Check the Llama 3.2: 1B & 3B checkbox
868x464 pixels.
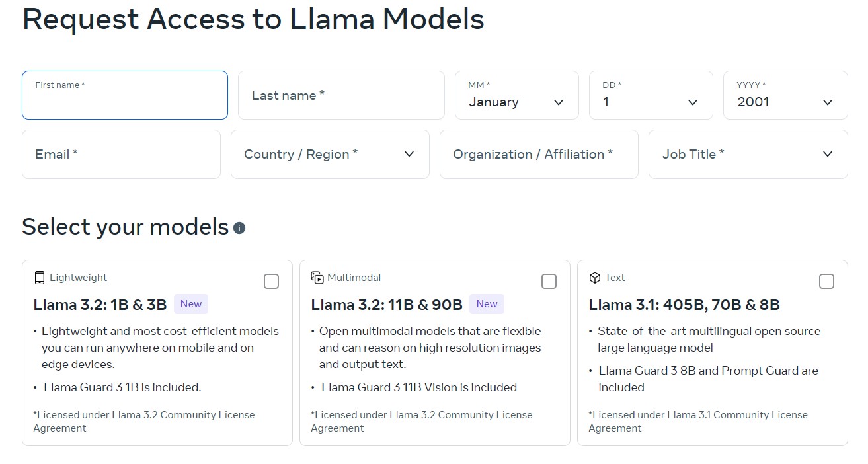(x=271, y=281)
